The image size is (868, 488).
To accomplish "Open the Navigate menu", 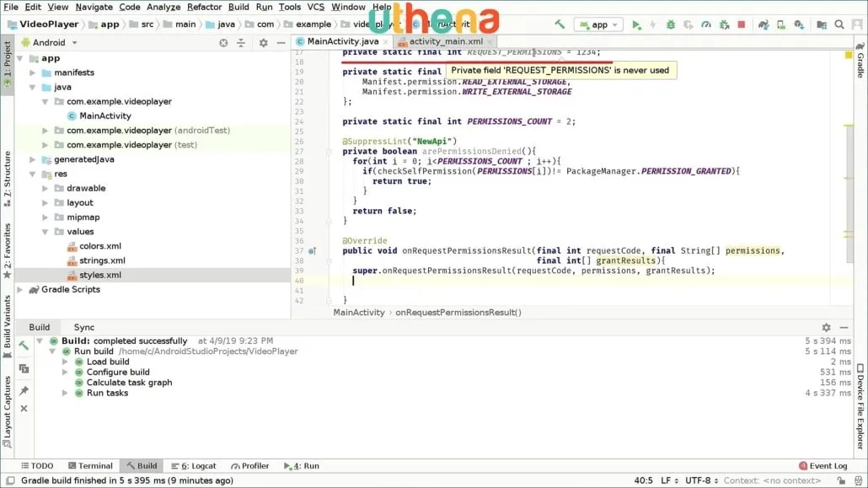I will 94,7.
